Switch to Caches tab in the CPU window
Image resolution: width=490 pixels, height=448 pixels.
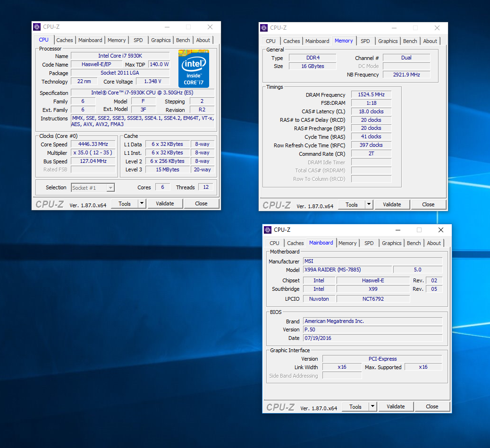pos(65,40)
